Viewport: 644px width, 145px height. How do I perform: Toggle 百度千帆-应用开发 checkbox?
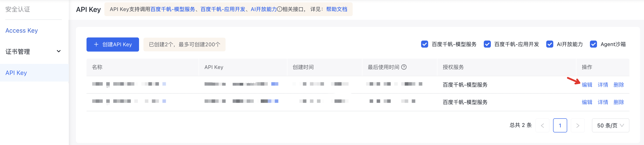click(487, 44)
